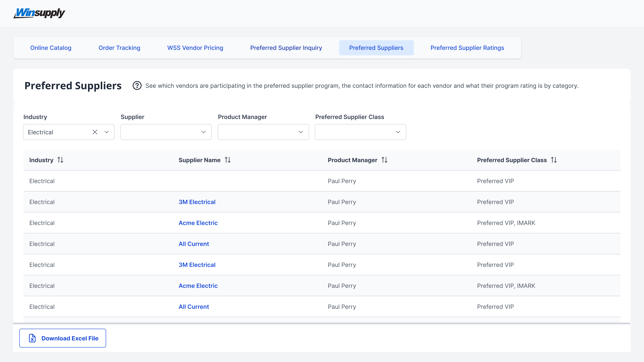Open the last All Current link
Image resolution: width=644 pixels, height=362 pixels.
pos(193,307)
